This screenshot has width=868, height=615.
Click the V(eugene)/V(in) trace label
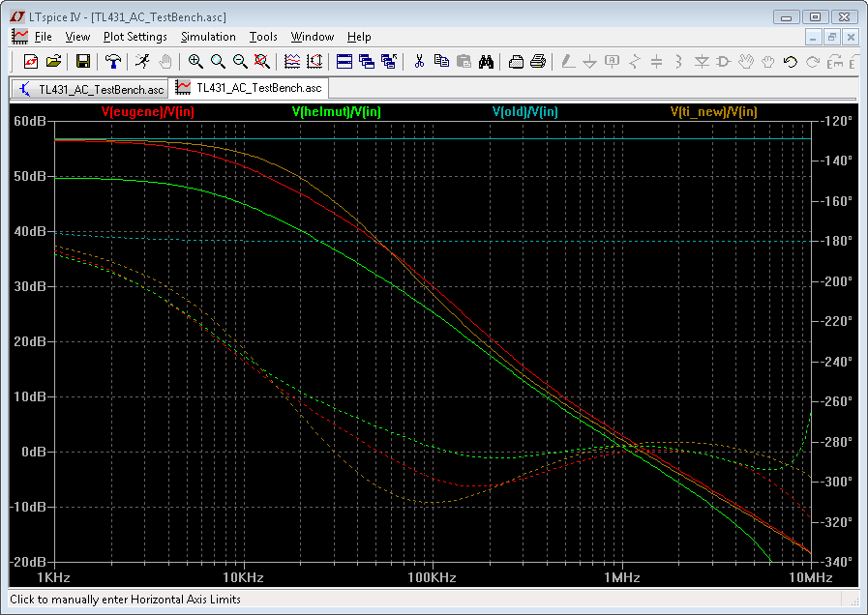click(x=148, y=112)
